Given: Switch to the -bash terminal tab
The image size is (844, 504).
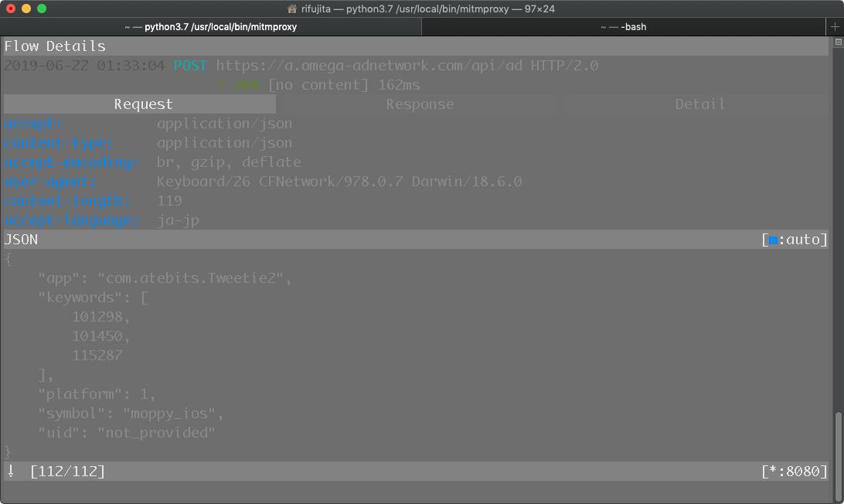Looking at the screenshot, I should (x=623, y=26).
